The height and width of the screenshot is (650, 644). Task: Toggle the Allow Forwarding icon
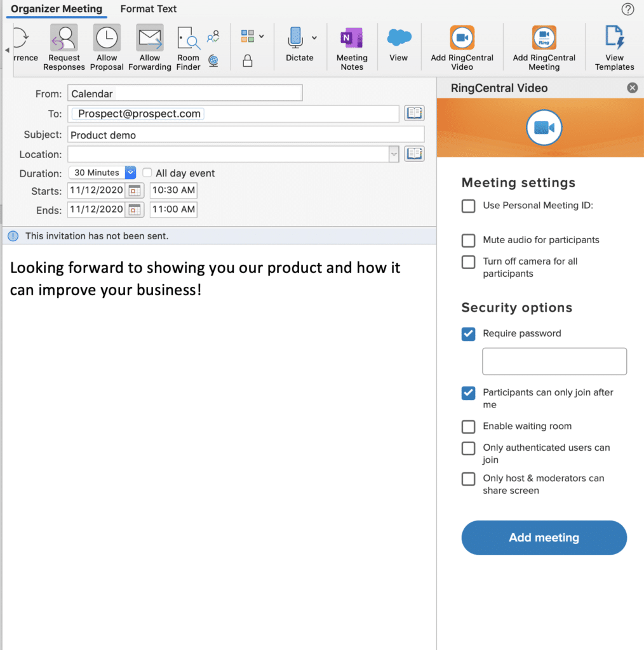pos(150,39)
